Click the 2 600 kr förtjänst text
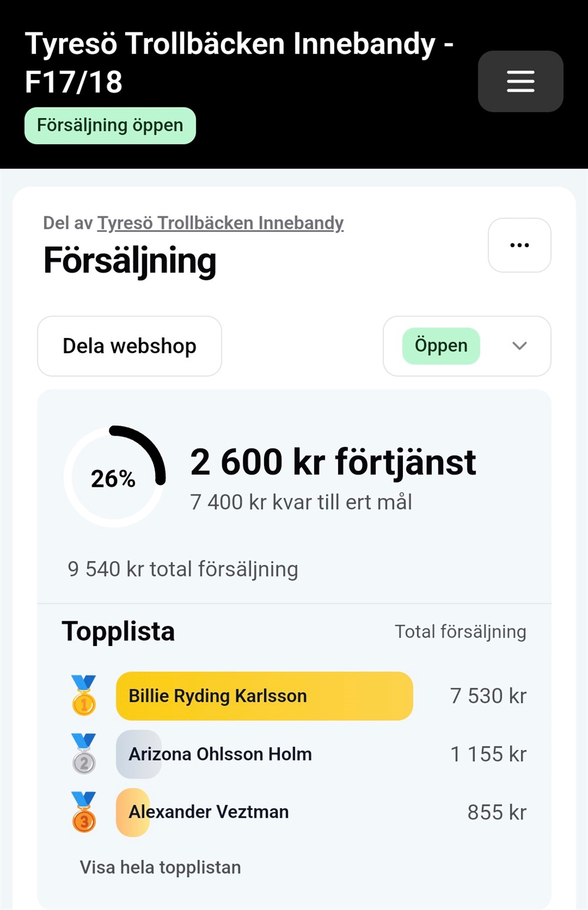 pos(333,462)
